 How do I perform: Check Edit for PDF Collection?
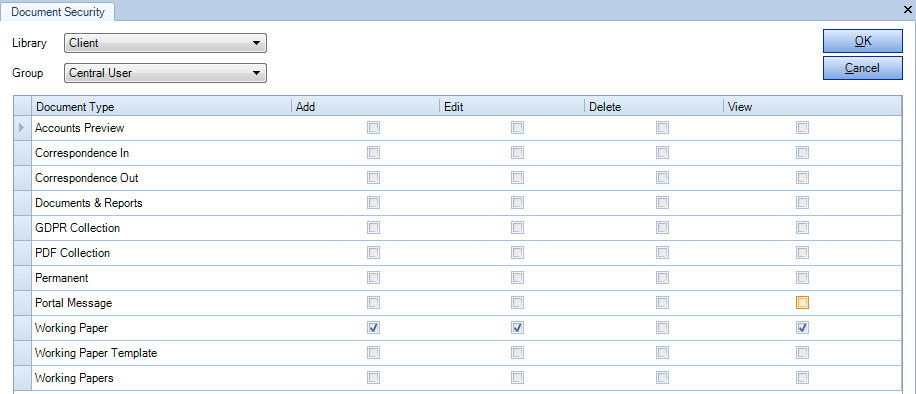(517, 253)
